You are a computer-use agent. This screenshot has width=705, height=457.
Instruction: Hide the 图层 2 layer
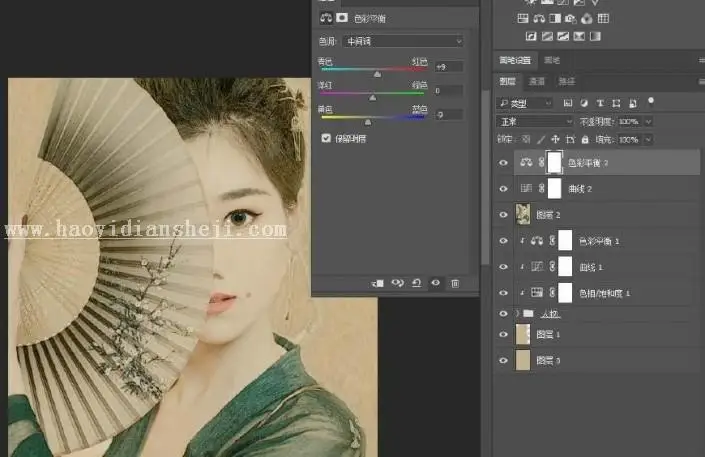[503, 215]
